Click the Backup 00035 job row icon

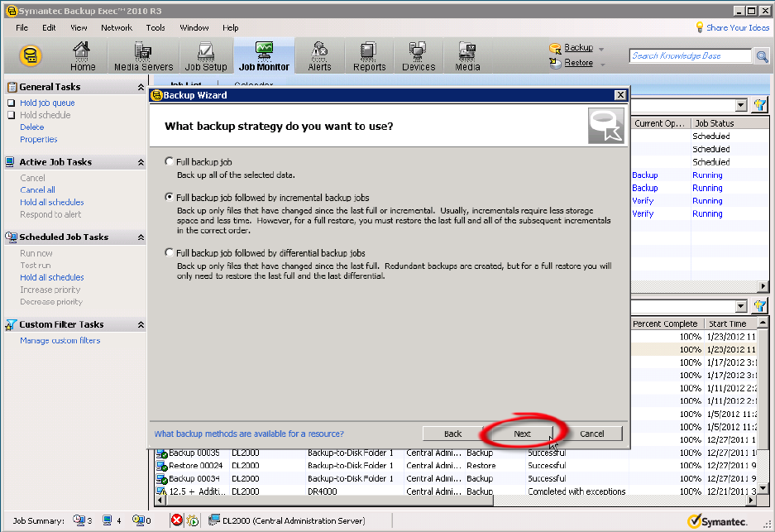click(161, 453)
